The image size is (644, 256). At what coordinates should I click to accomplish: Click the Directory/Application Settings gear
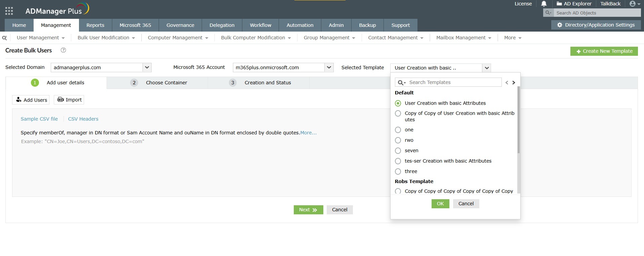pos(560,25)
